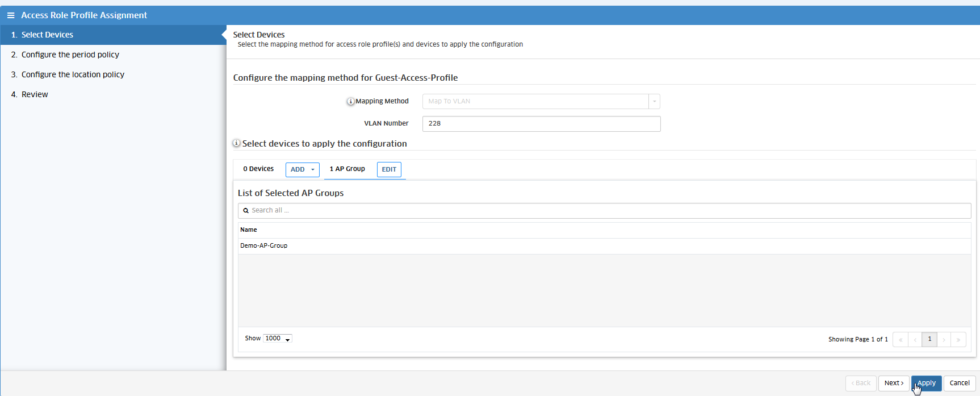
Task: Click the info icon beside Select devices
Action: (236, 144)
